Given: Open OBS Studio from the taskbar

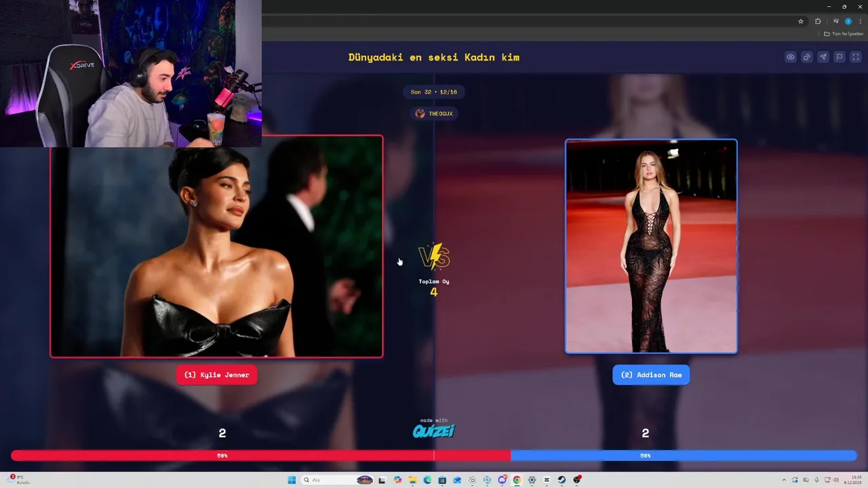Looking at the screenshot, I should click(576, 480).
